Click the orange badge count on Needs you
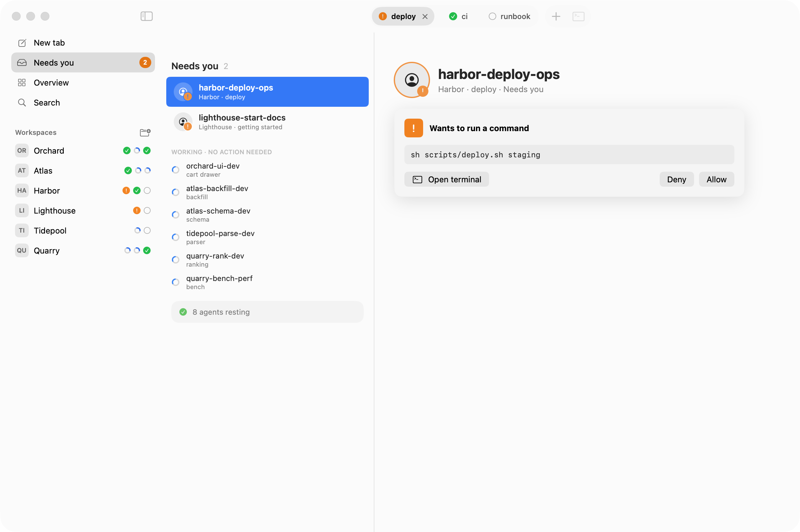This screenshot has height=532, width=800. 145,62
